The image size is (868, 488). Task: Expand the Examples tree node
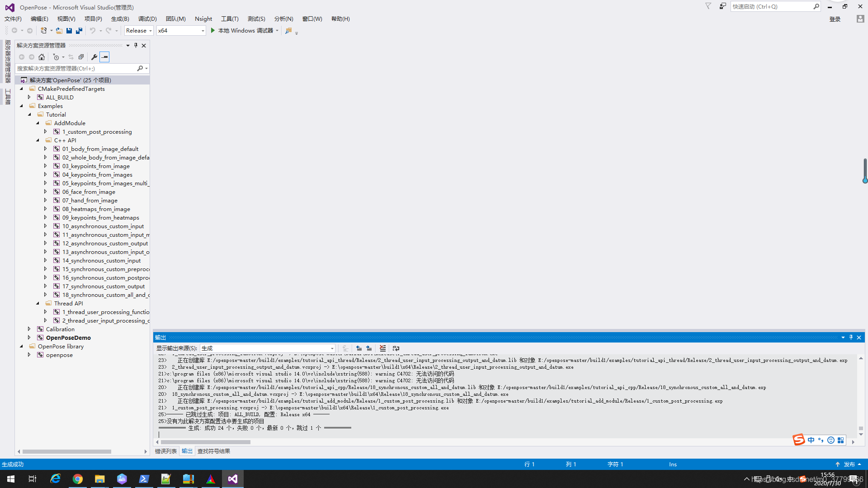21,105
